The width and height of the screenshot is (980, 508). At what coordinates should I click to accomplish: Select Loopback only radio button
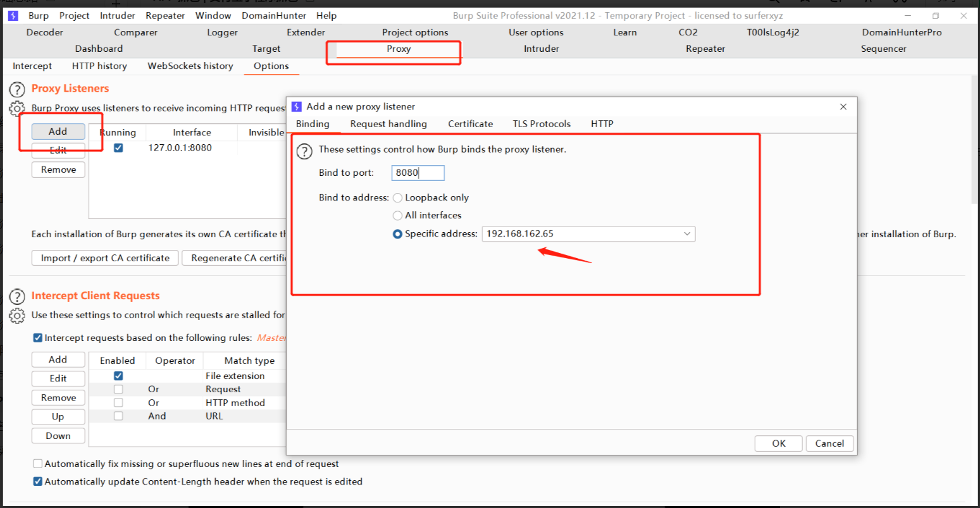[397, 198]
